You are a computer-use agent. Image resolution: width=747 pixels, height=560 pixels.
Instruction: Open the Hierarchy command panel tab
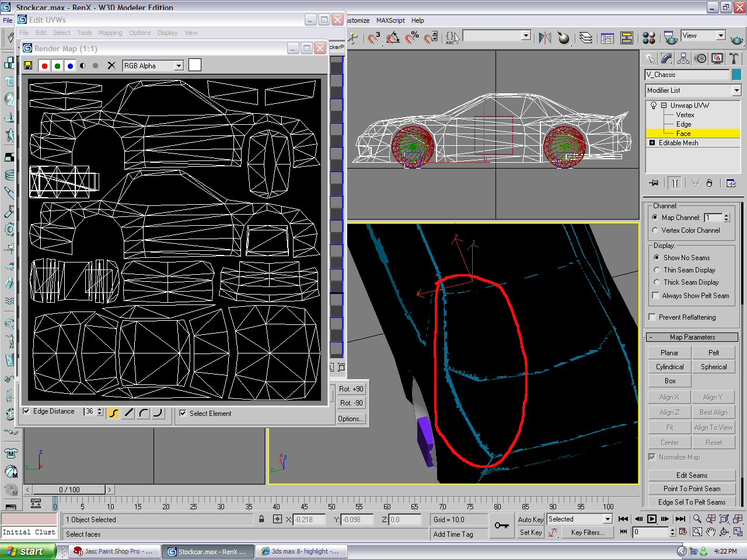(683, 58)
